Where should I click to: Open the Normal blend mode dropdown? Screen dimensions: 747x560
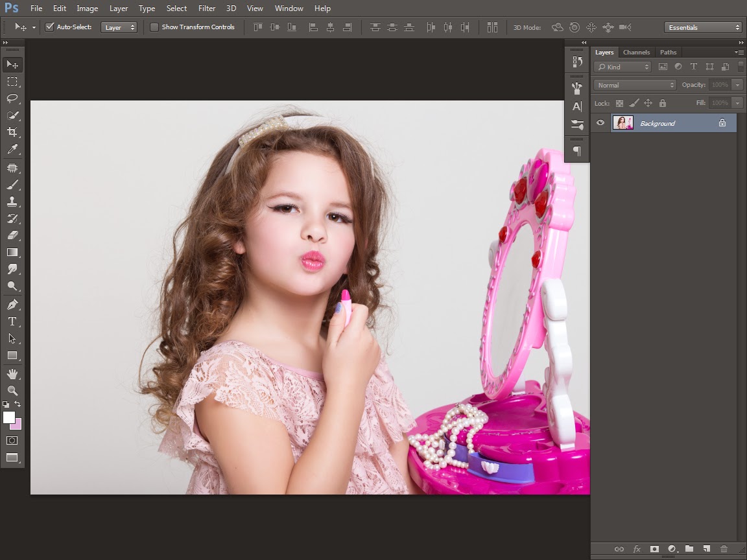(635, 85)
